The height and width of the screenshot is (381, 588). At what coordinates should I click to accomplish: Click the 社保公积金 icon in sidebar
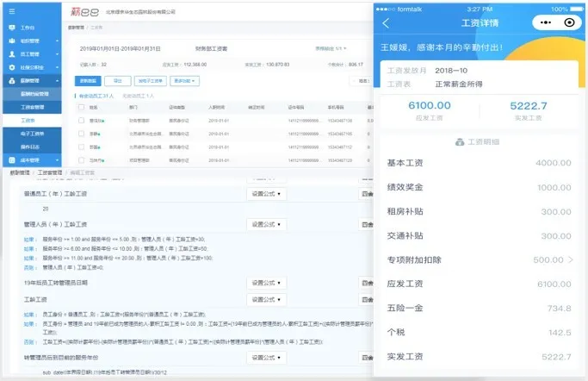tap(11, 66)
